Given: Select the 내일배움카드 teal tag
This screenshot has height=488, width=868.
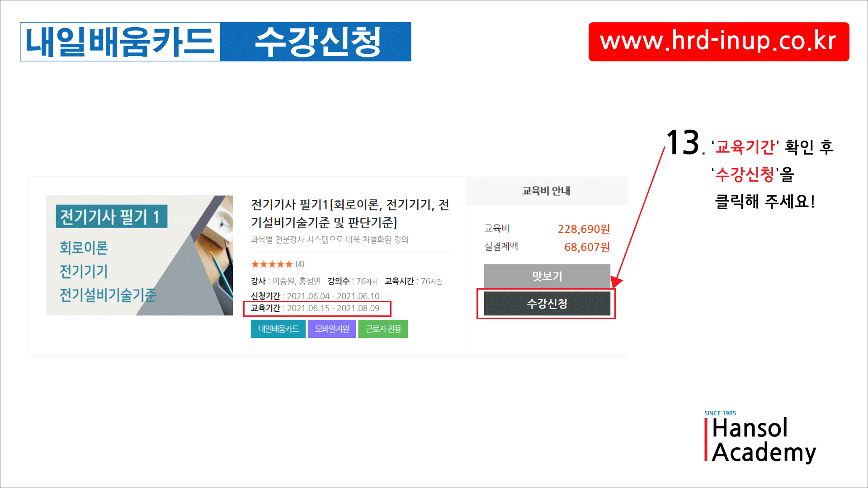Looking at the screenshot, I should click(x=278, y=329).
